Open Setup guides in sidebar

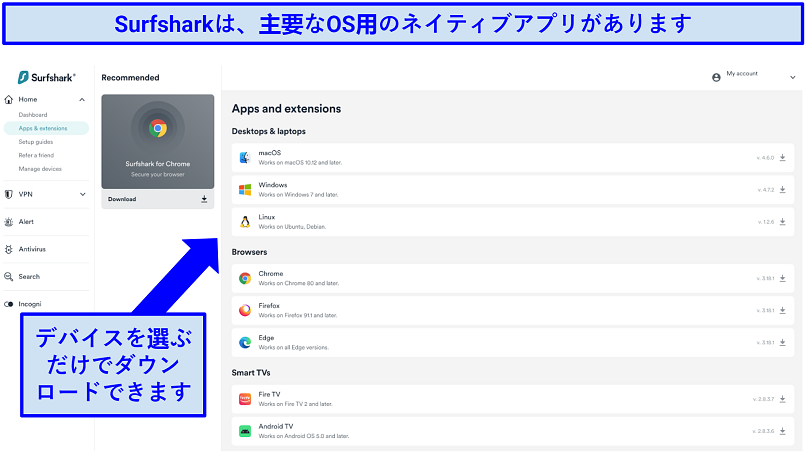pyautogui.click(x=35, y=142)
